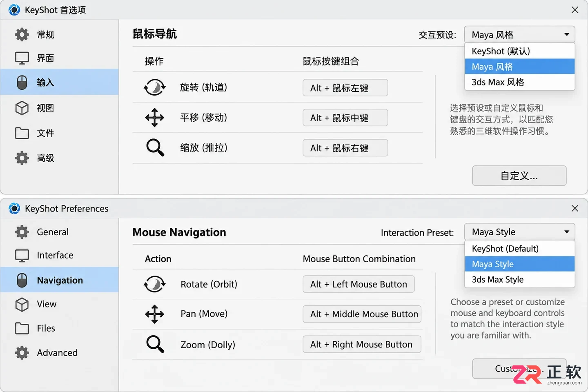Click Alt + Left Mouse Button field
This screenshot has height=392, width=588.
click(359, 284)
